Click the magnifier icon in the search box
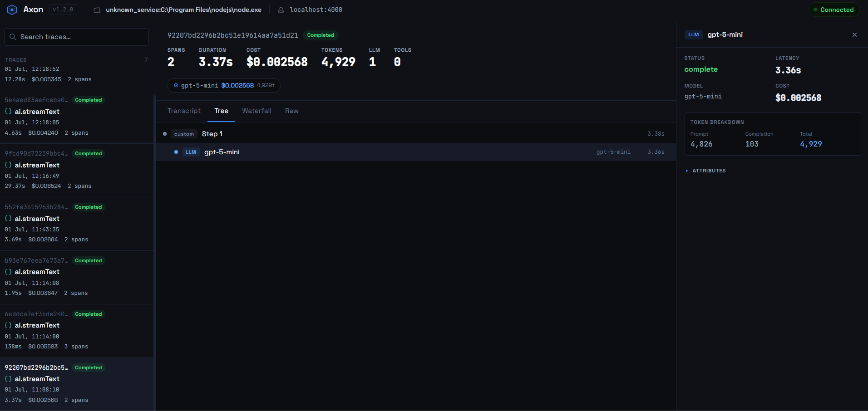 [x=13, y=37]
